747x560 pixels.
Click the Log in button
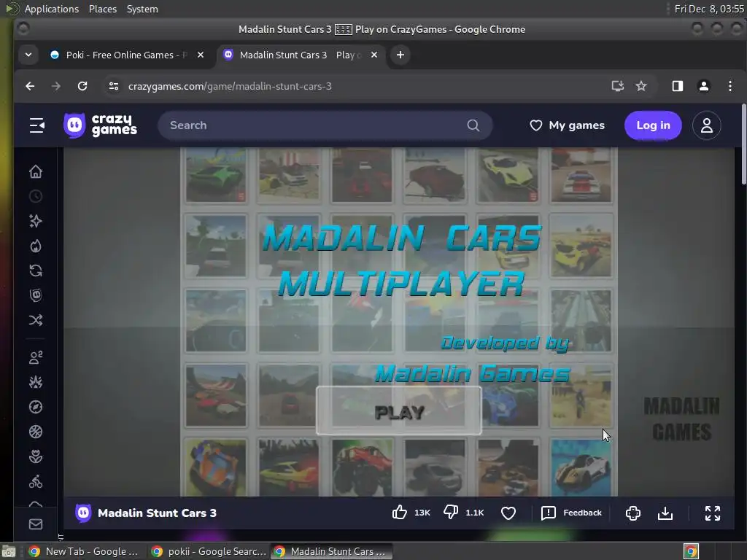click(x=653, y=125)
